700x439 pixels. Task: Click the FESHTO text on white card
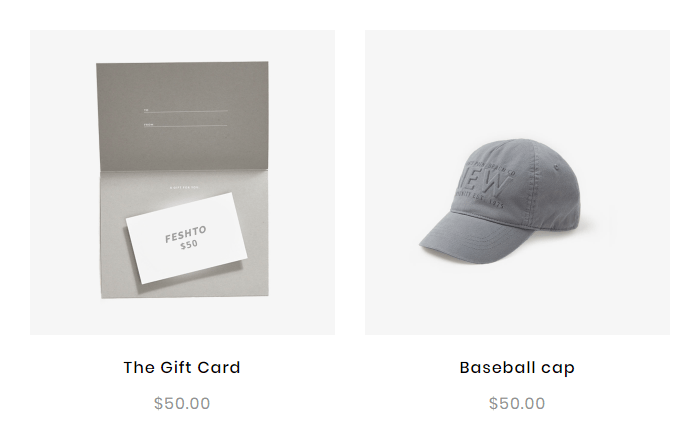coord(186,234)
